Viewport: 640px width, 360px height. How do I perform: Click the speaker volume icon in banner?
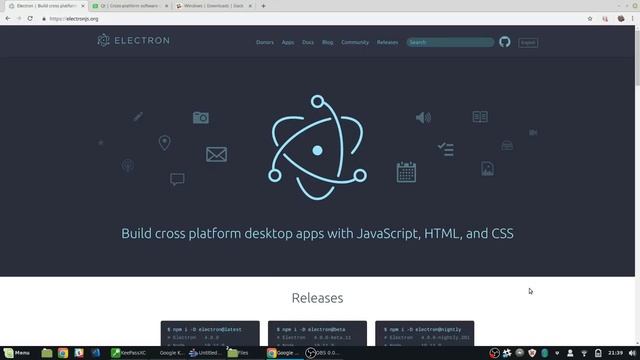point(423,118)
